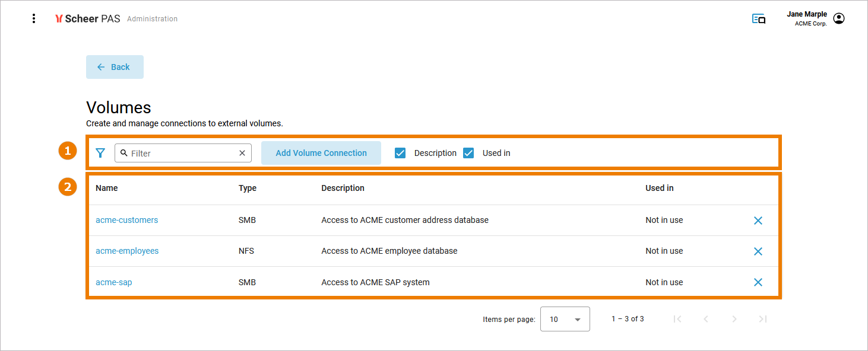Open the acme-sap volume link
Image resolution: width=868 pixels, height=351 pixels.
[114, 282]
